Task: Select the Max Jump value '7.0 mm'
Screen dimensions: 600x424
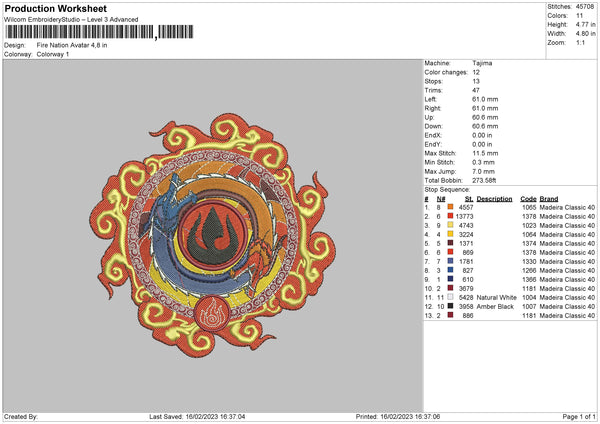Action: coord(483,171)
